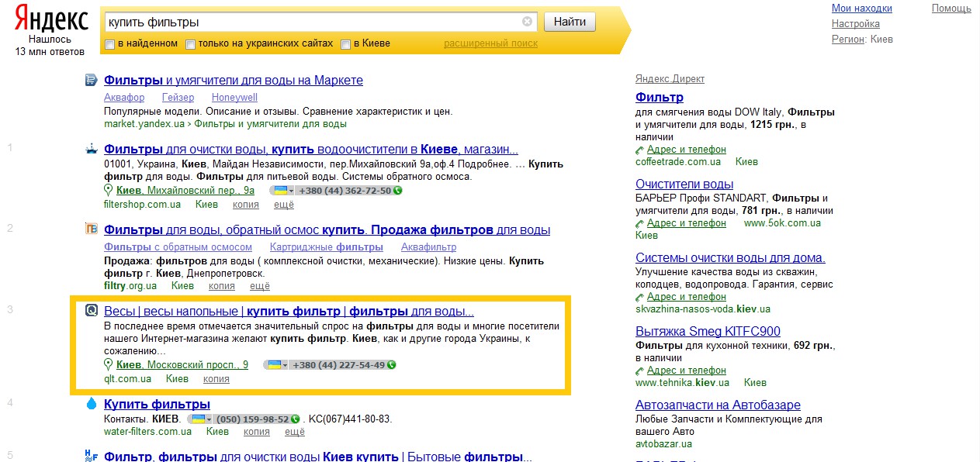Open Мои находки menu link
980x462 pixels.
click(862, 9)
